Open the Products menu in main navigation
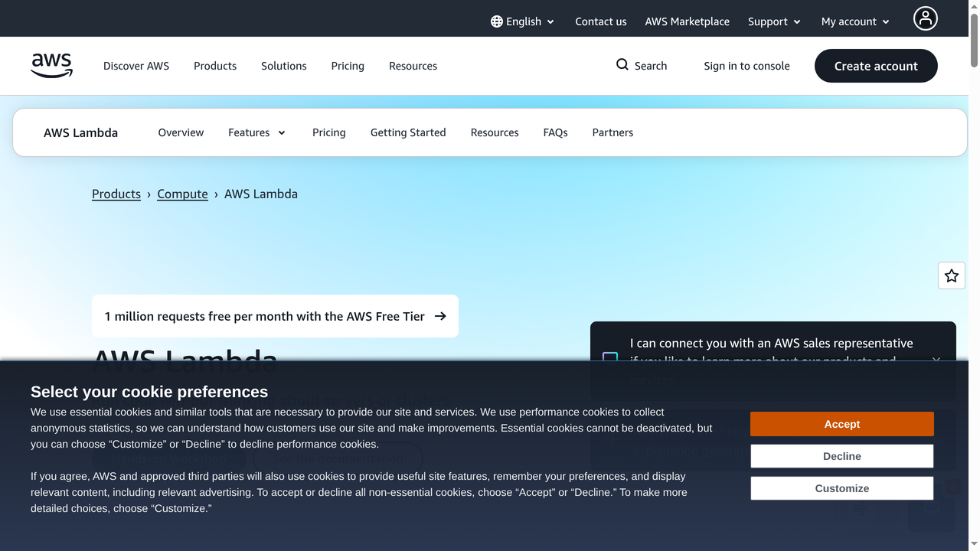 click(x=214, y=66)
